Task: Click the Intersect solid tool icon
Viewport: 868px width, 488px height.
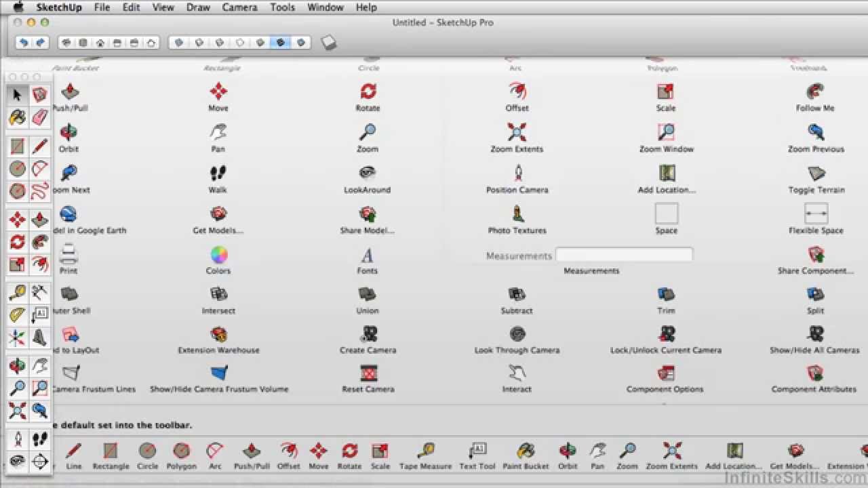Action: click(218, 294)
